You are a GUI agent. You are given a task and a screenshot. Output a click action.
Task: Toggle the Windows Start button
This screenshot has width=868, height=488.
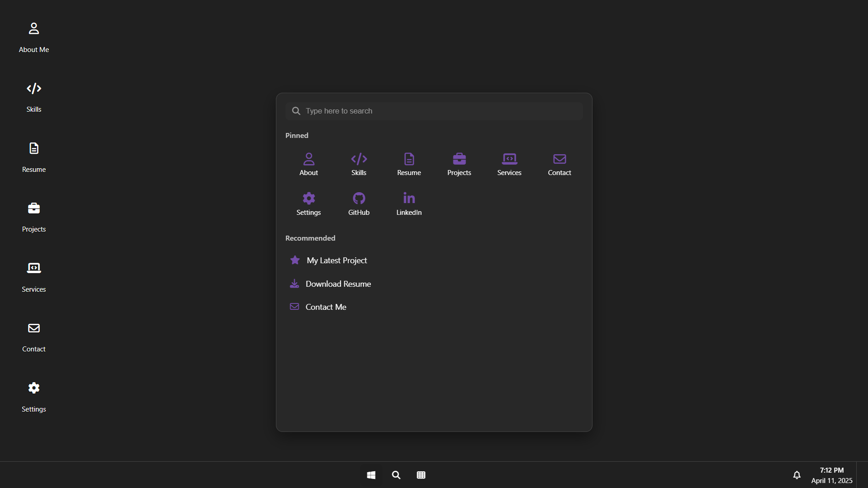click(x=371, y=475)
